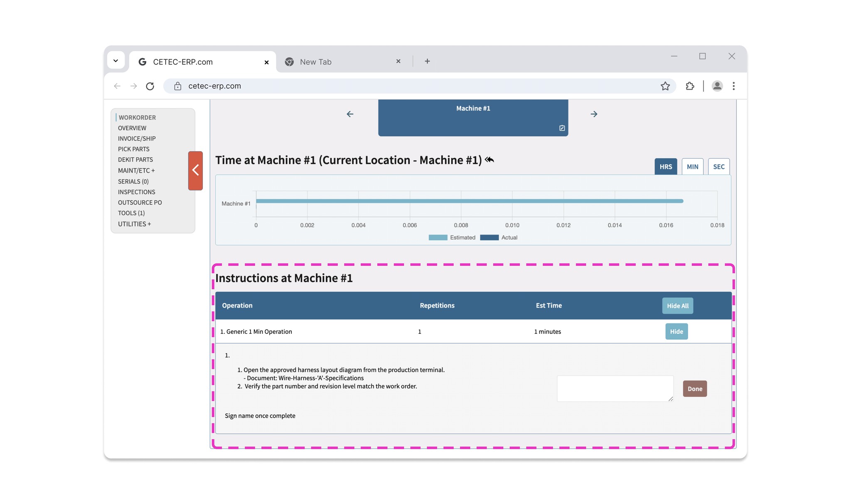The image size is (851, 504).
Task: Bookmark page with star icon
Action: [x=665, y=86]
